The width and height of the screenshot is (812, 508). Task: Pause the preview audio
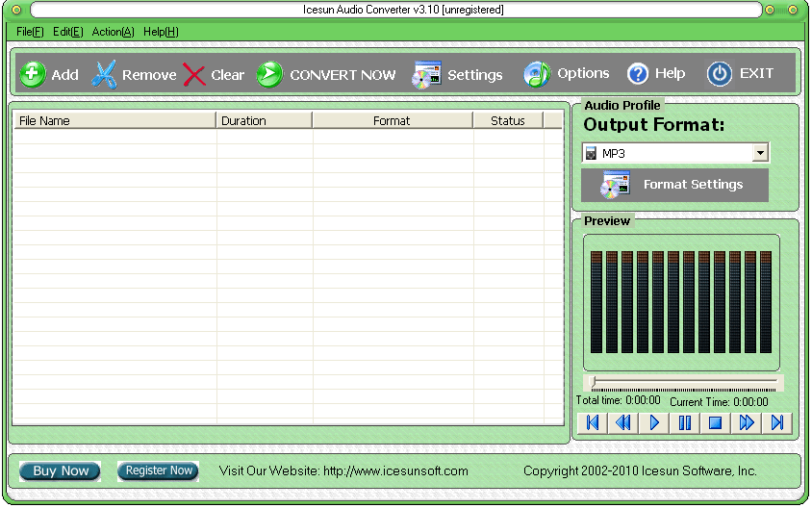point(685,423)
